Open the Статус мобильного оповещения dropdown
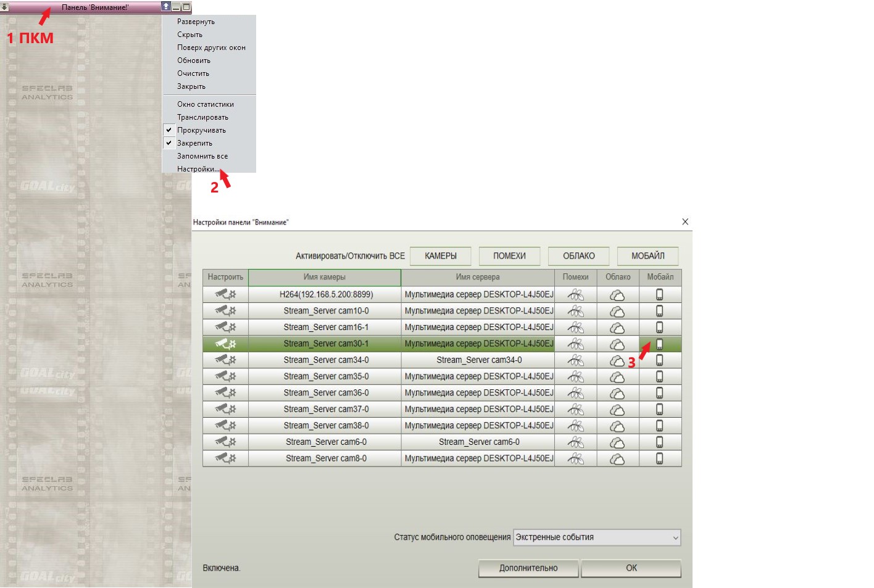874x588 pixels. click(597, 537)
